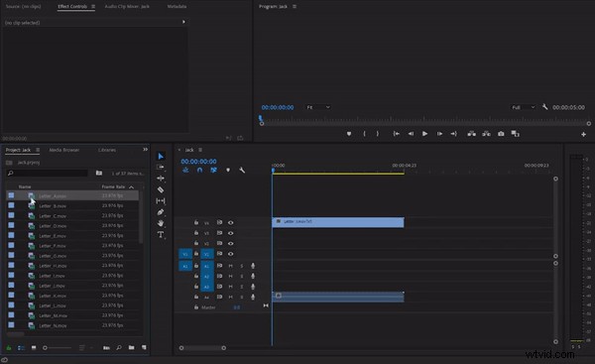The width and height of the screenshot is (595, 364).
Task: Switch Project panel to Icon view
Action: point(34,347)
